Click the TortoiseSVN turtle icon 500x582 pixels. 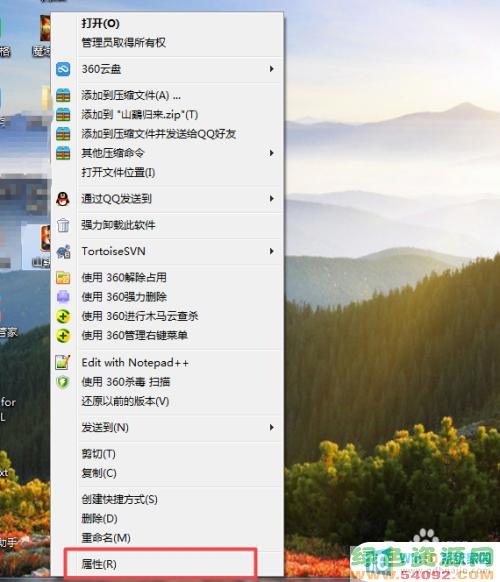[63, 252]
